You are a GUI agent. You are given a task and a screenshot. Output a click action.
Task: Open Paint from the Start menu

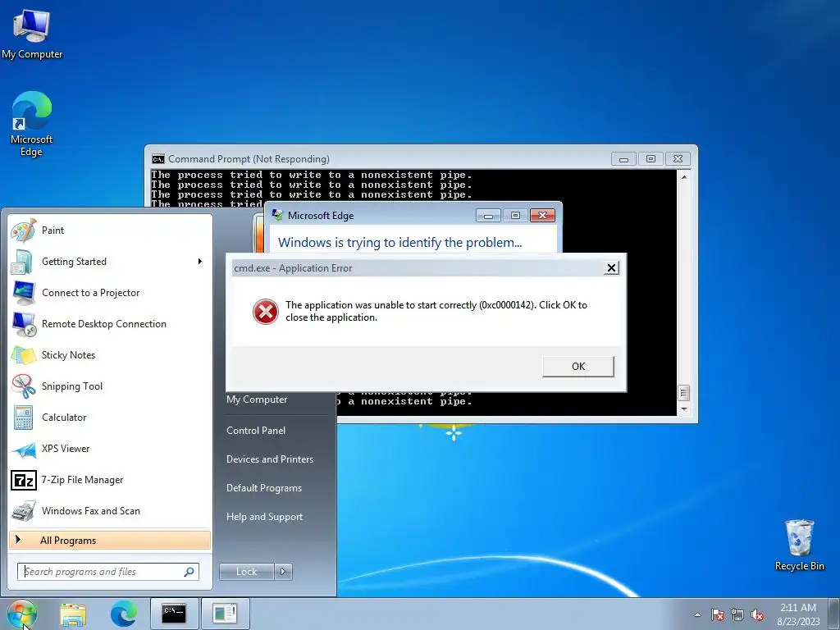[110, 231]
